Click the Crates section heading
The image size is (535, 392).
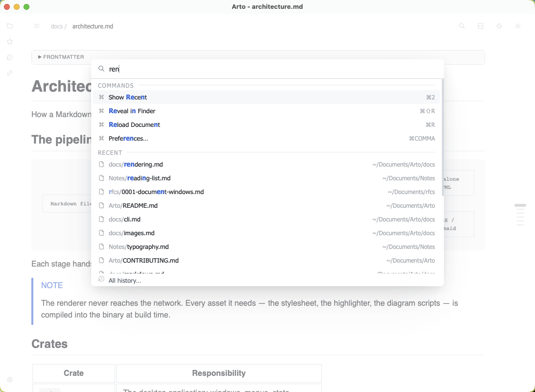(x=49, y=344)
